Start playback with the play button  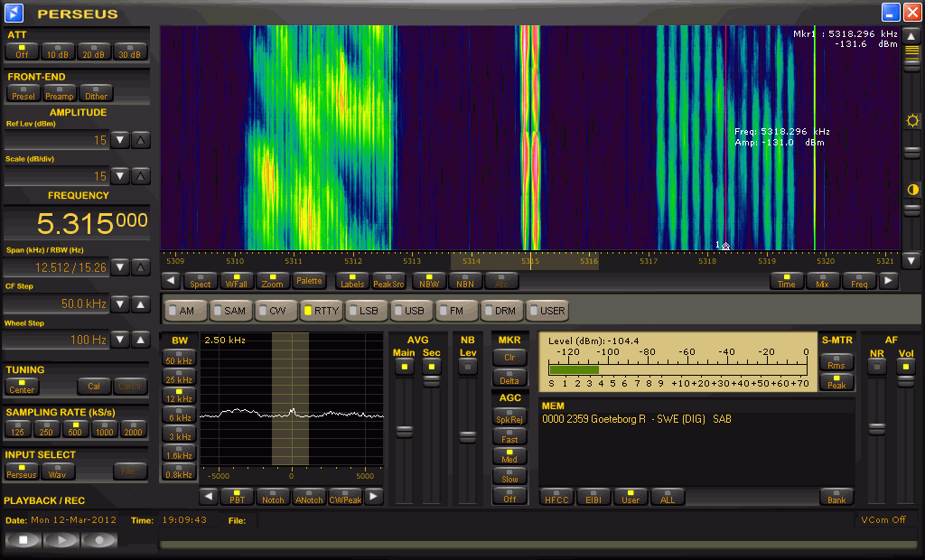coord(61,540)
